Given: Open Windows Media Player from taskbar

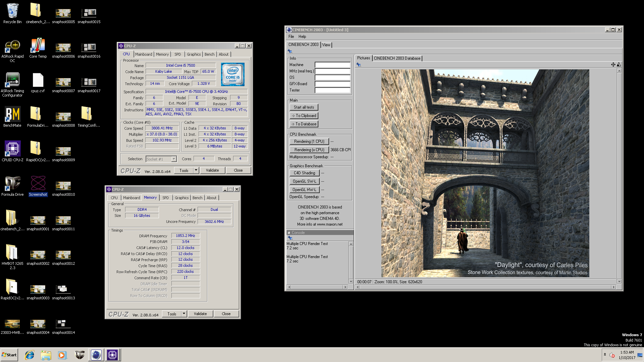Looking at the screenshot, I should pos(62,355).
